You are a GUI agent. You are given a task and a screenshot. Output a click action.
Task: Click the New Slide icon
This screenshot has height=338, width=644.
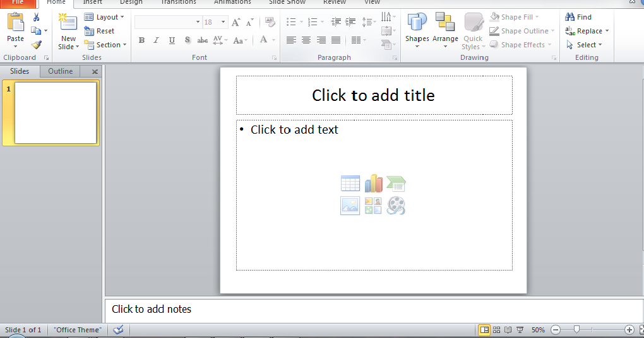pos(68,22)
